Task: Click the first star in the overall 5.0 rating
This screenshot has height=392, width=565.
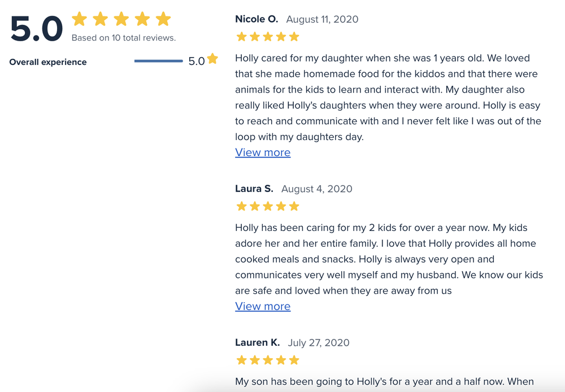Action: [80, 19]
